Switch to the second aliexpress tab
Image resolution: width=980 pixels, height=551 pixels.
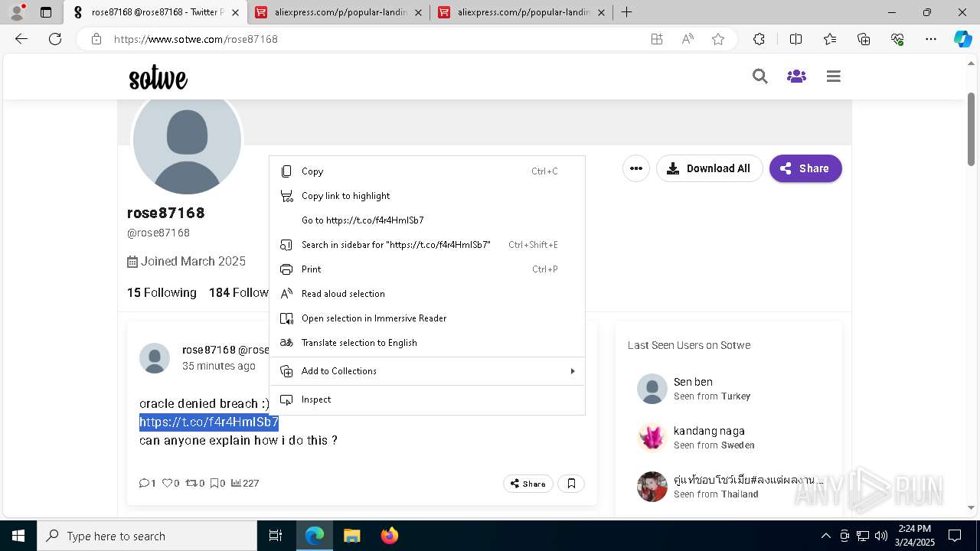click(522, 12)
